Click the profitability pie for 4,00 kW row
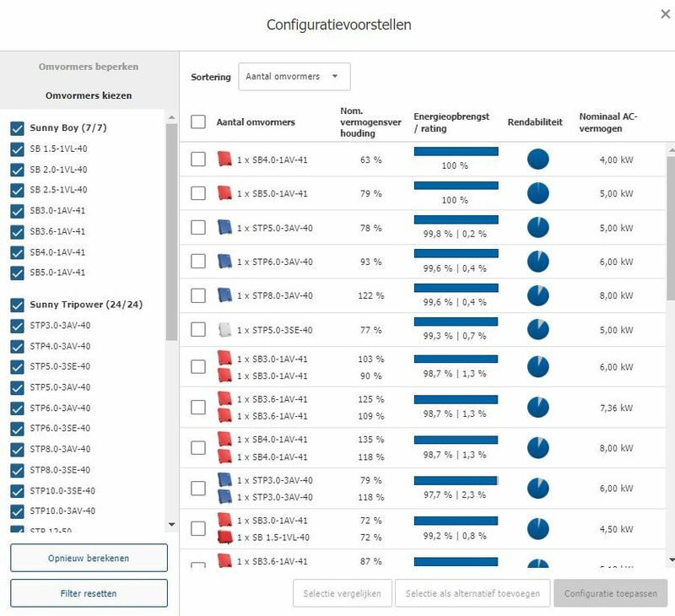675x616 pixels. [x=537, y=159]
